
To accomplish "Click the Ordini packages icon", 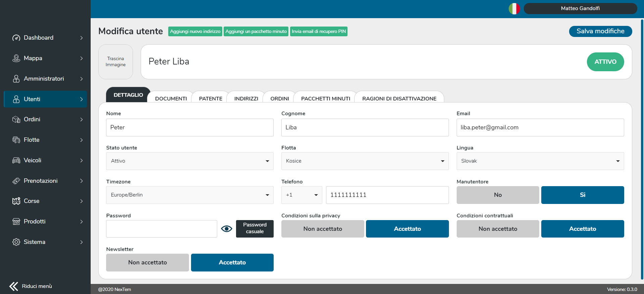I will 16,120.
